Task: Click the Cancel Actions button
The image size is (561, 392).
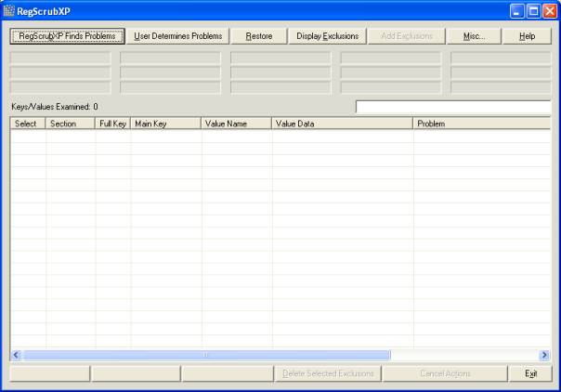Action: coord(445,373)
